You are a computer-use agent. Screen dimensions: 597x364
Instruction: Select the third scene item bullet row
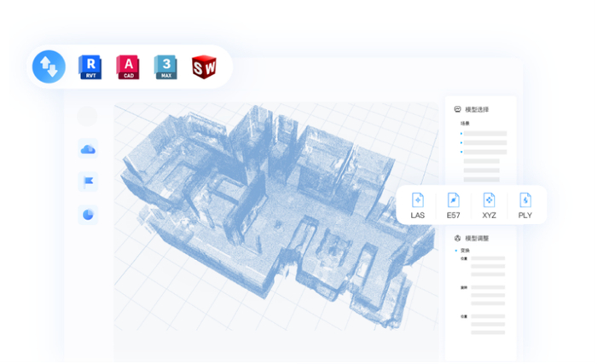tap(484, 152)
